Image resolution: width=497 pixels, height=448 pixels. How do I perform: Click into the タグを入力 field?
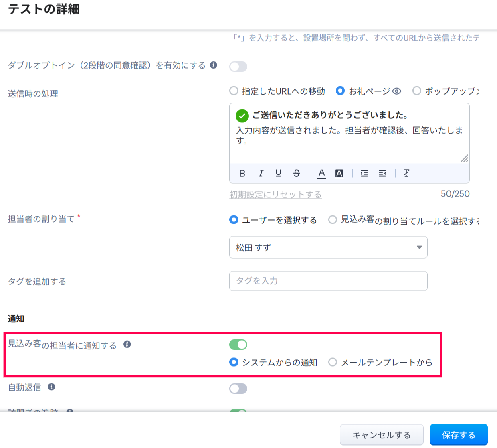(328, 281)
